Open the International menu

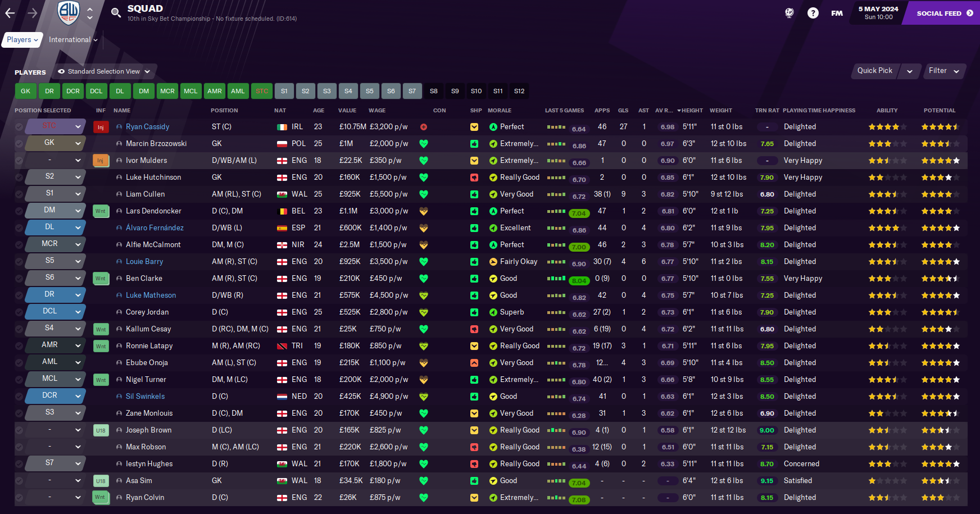(73, 40)
